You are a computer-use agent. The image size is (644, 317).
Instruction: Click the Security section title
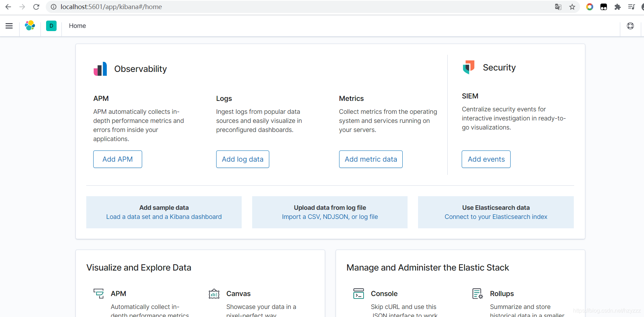499,67
